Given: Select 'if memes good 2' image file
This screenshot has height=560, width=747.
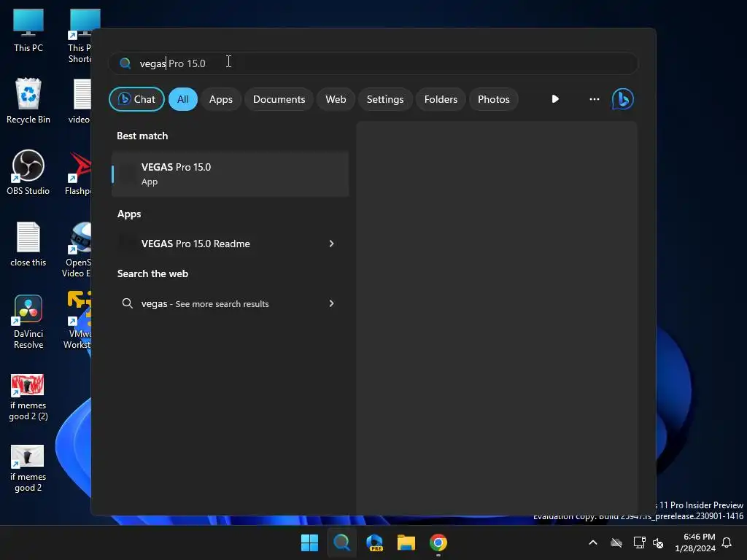Looking at the screenshot, I should pyautogui.click(x=28, y=469).
